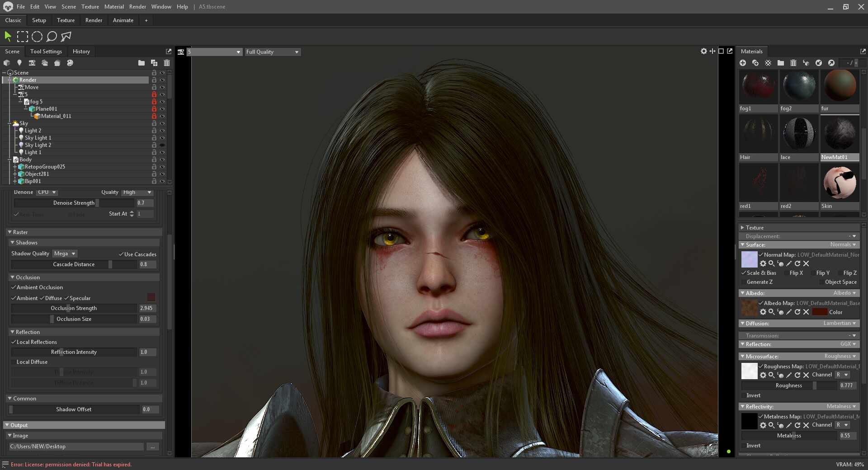Create new folder group in scene panel

[x=142, y=63]
